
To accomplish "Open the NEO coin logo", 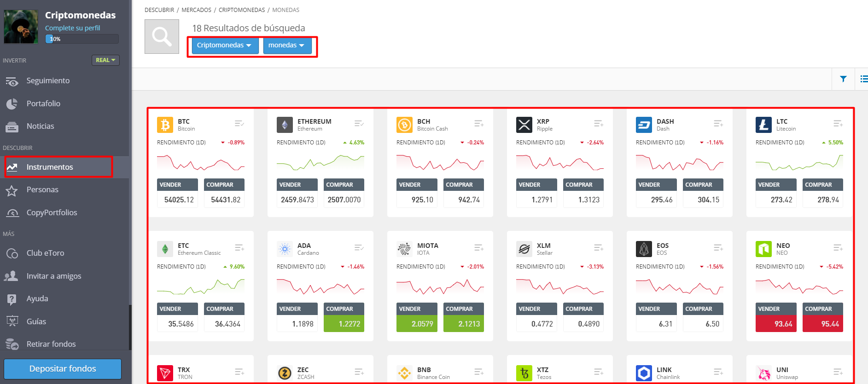I will (x=763, y=249).
